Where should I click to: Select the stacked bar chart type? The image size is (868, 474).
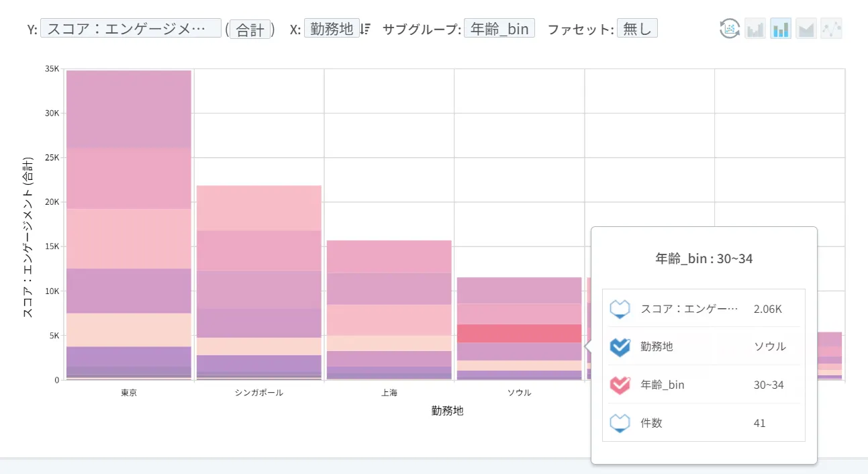781,29
